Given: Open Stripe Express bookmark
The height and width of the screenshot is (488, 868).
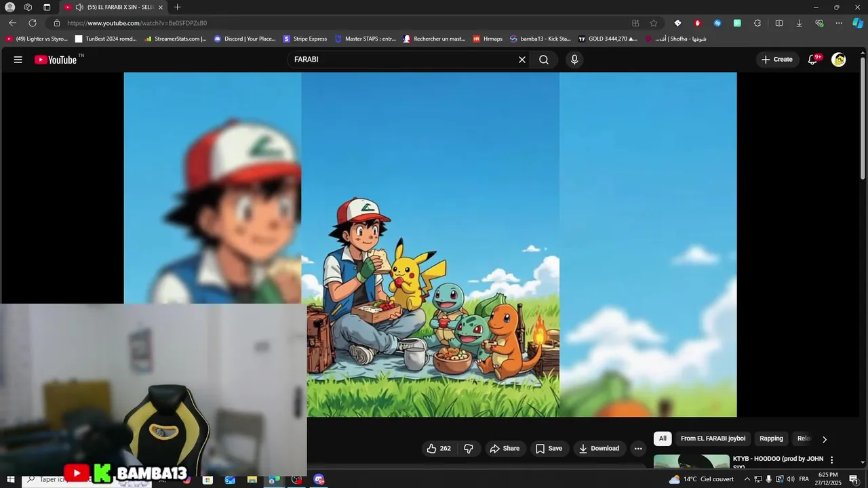Looking at the screenshot, I should pyautogui.click(x=305, y=39).
